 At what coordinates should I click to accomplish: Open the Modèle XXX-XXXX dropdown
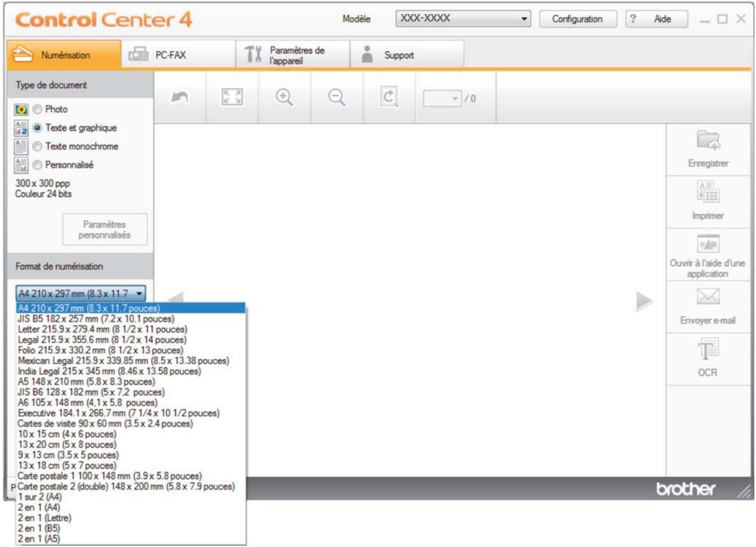463,18
